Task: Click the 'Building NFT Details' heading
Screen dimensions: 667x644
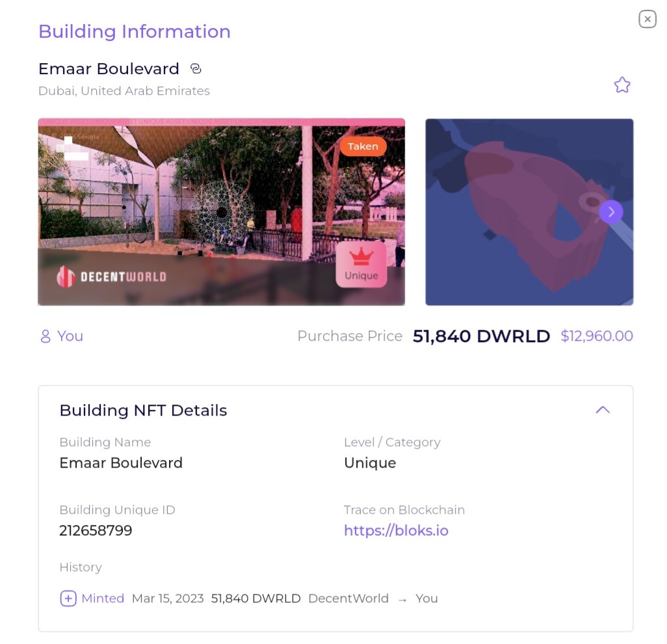Action: click(144, 410)
